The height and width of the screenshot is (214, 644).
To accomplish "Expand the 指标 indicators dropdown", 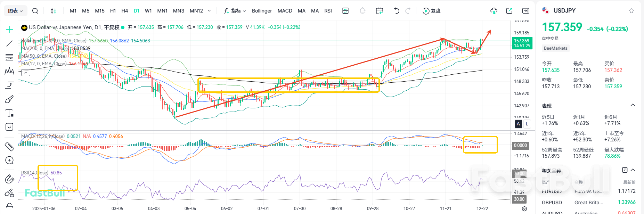I will [235, 11].
